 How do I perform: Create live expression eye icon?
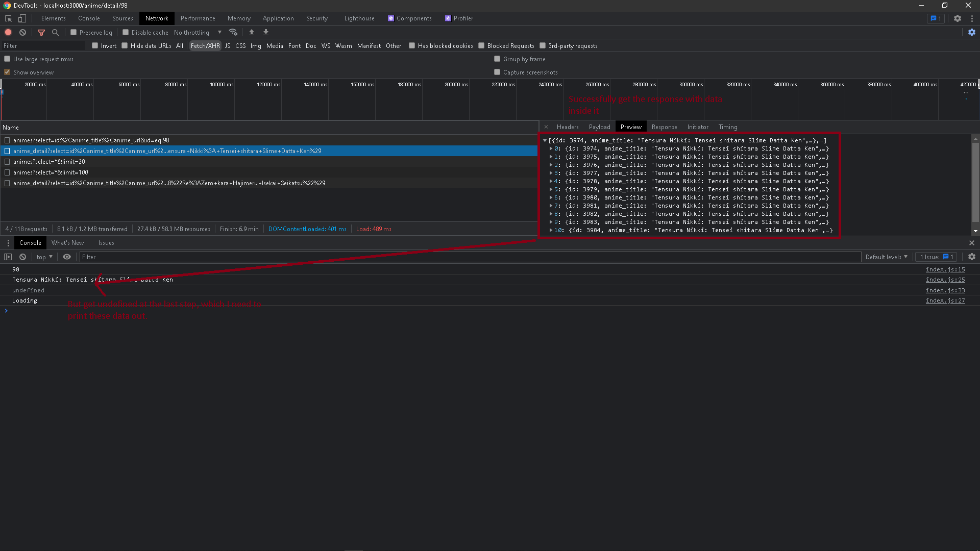67,257
